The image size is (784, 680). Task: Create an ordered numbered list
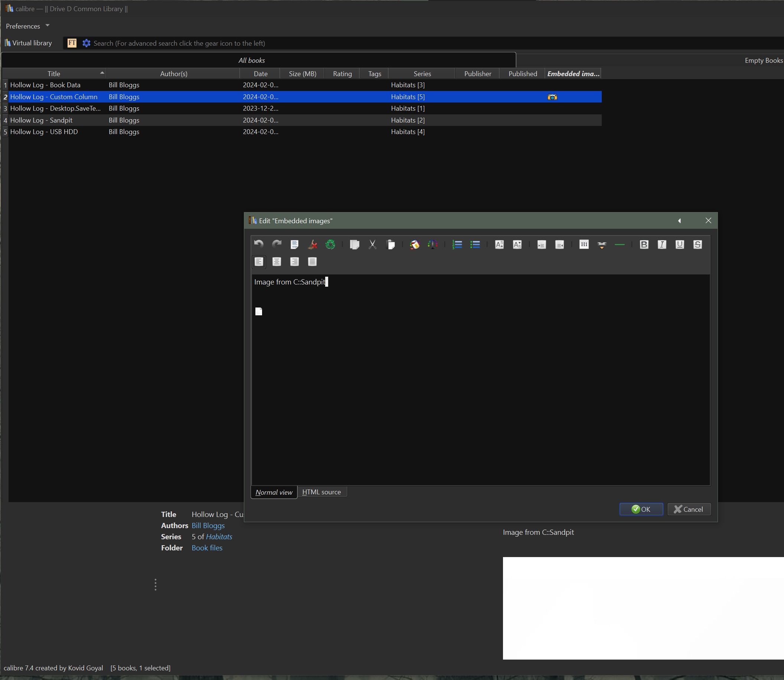pos(457,244)
